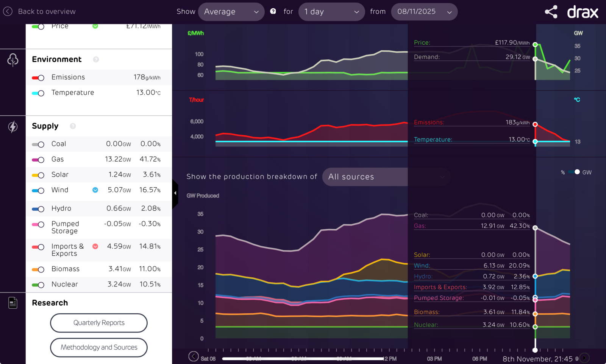Open the Average show dropdown
This screenshot has width=606, height=364.
(231, 12)
